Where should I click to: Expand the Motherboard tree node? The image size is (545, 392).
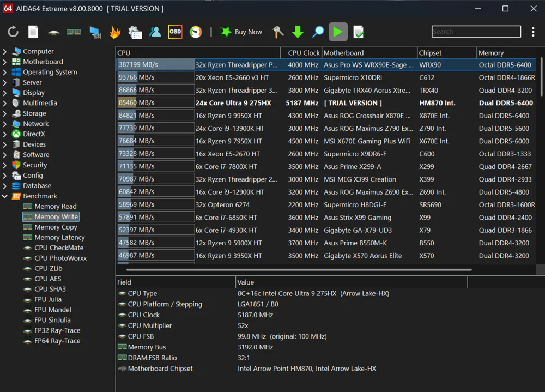5,62
